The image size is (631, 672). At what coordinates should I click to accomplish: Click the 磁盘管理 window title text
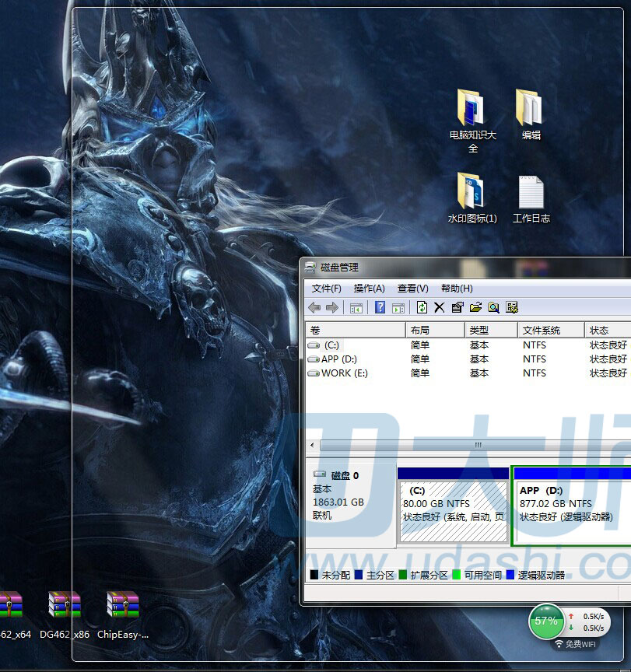point(339,268)
